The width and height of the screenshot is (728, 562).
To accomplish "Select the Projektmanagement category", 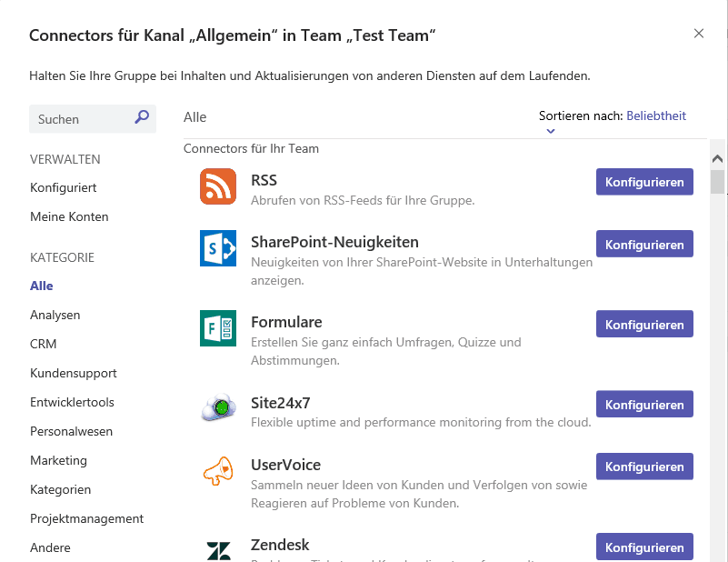I will tap(86, 518).
